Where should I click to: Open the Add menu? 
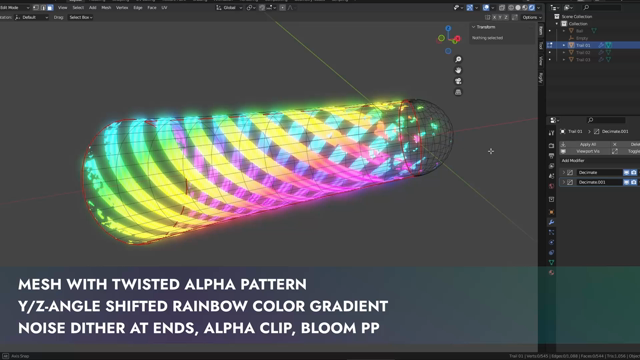click(x=93, y=8)
